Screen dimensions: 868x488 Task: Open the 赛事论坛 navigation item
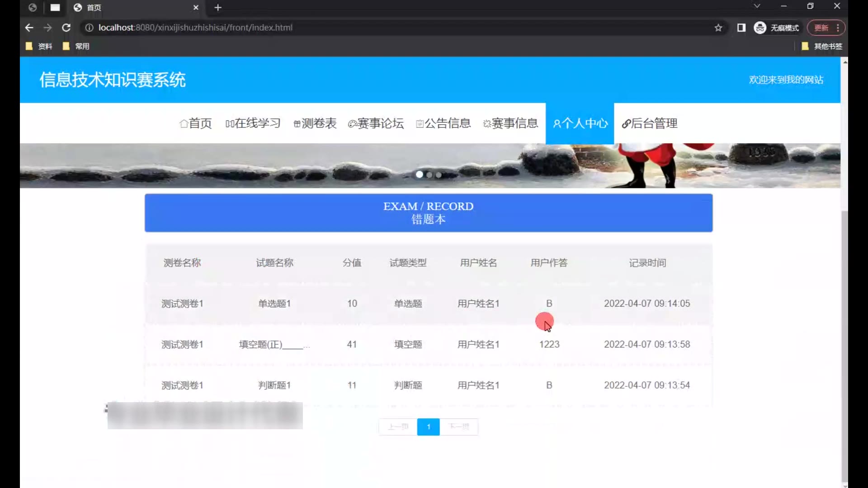coord(376,123)
